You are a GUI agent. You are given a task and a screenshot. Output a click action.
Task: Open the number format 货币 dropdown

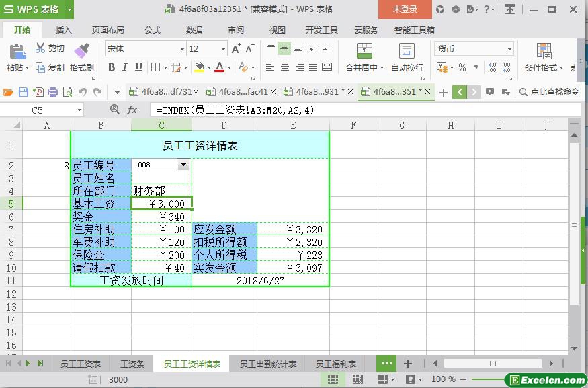(509, 49)
